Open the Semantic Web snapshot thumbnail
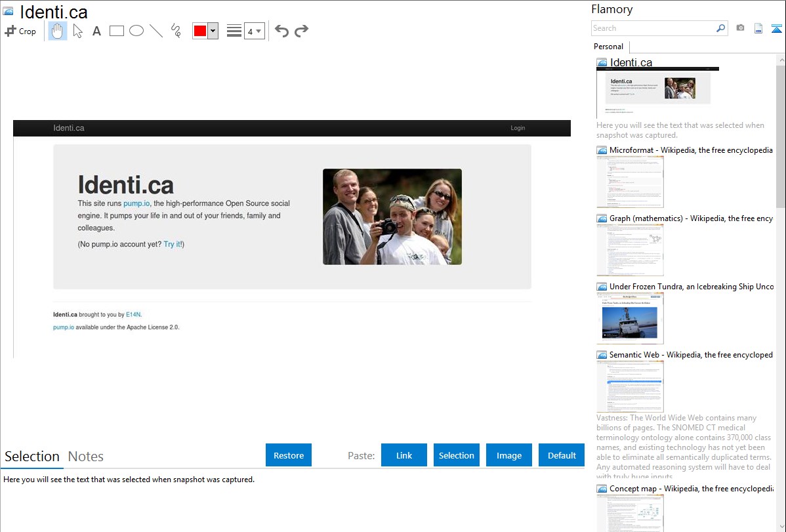The image size is (786, 532). tap(630, 386)
